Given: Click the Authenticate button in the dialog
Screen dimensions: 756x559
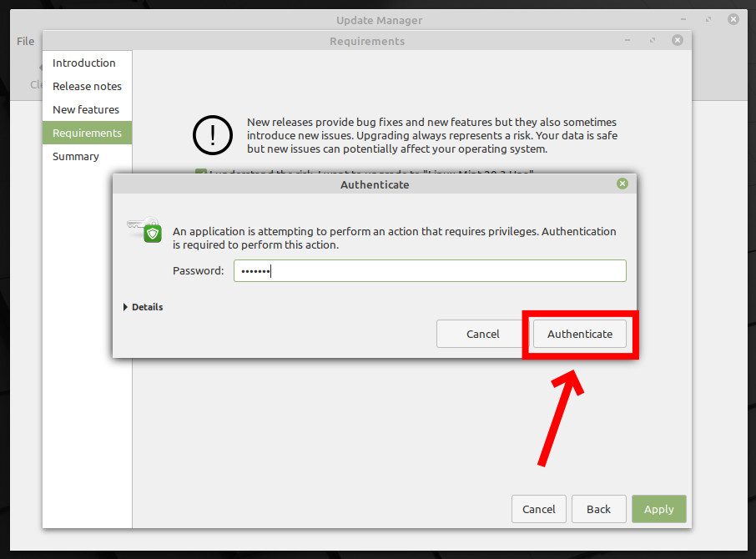Looking at the screenshot, I should point(580,334).
